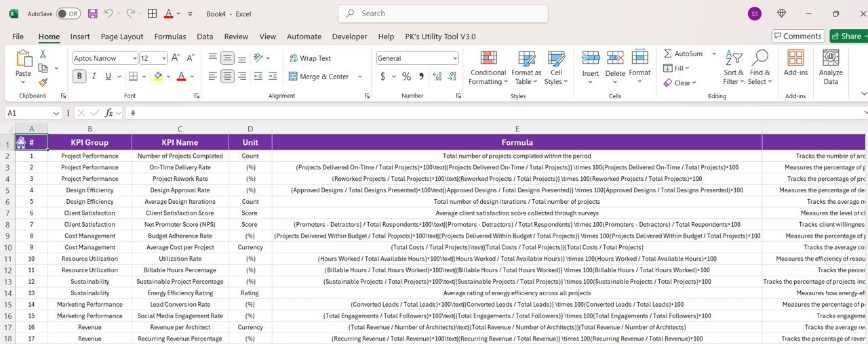
Task: Open the General number format dropdown
Action: [454, 58]
